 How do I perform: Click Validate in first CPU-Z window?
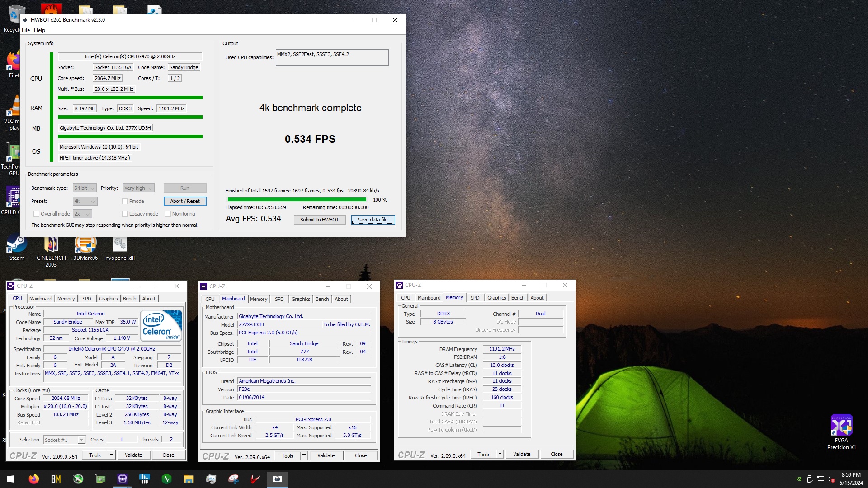[x=133, y=455]
